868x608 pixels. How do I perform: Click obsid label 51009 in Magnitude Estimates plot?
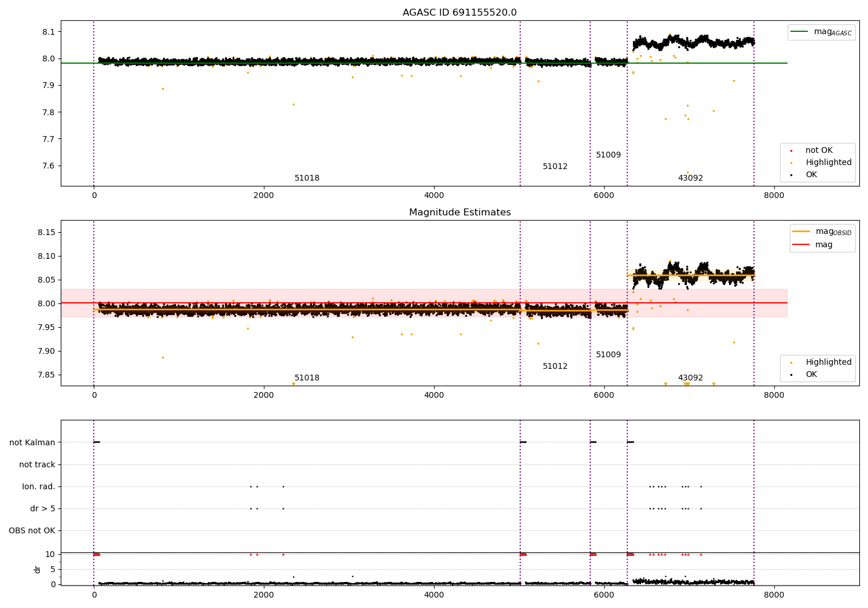click(608, 355)
